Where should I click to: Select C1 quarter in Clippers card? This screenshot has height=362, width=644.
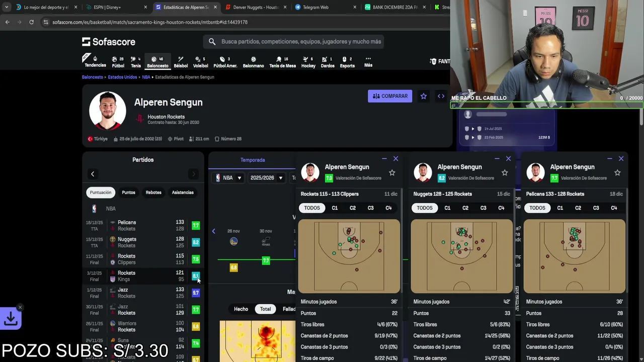tap(335, 208)
